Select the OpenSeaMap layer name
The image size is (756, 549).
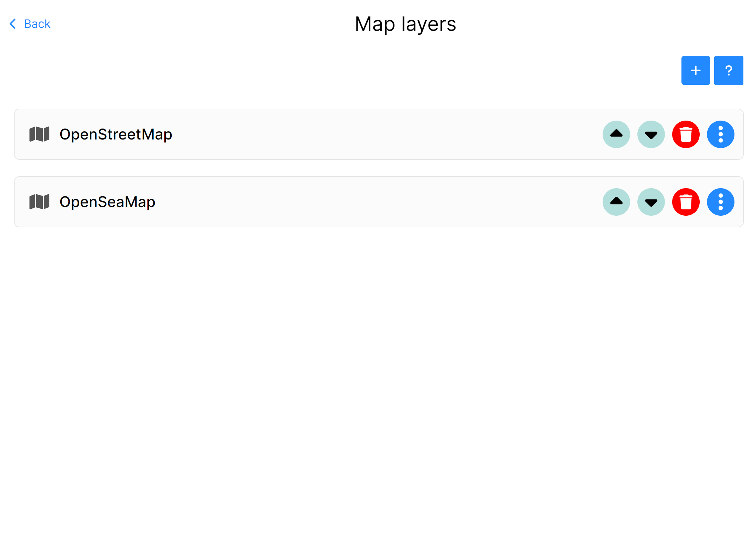pos(107,202)
